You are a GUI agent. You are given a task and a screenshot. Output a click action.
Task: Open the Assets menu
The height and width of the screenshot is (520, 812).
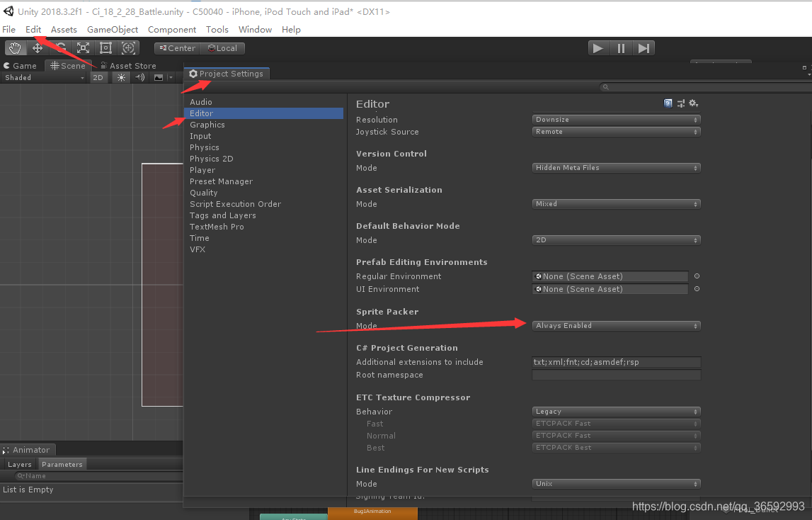point(64,30)
